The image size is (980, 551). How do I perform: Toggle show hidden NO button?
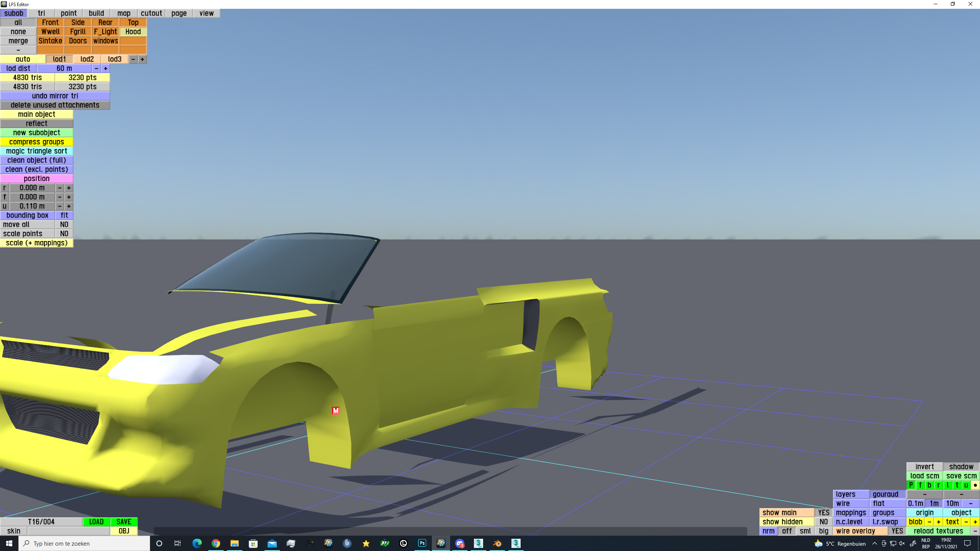pos(823,522)
